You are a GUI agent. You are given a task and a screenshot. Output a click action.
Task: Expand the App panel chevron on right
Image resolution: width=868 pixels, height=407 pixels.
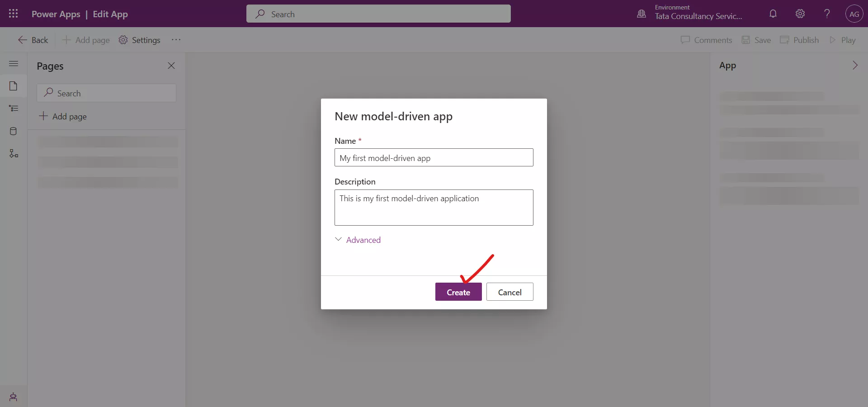(x=855, y=66)
